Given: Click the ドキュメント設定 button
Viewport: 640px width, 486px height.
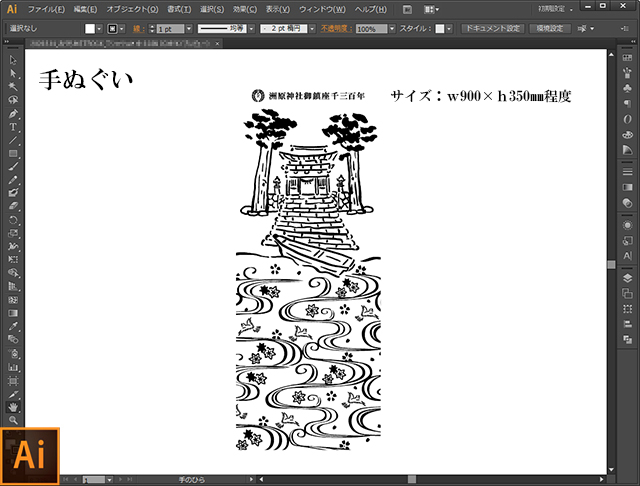Looking at the screenshot, I should (492, 29).
